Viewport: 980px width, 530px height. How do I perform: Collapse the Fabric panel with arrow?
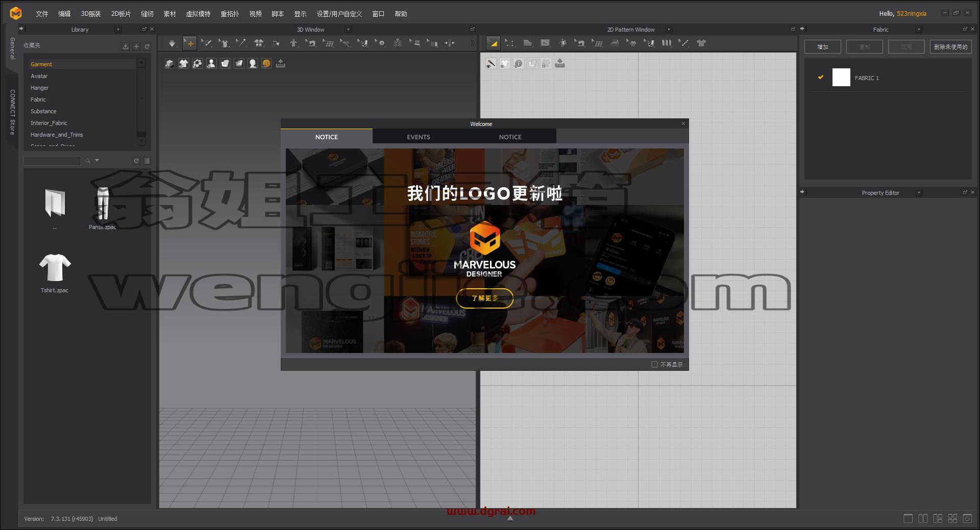802,29
